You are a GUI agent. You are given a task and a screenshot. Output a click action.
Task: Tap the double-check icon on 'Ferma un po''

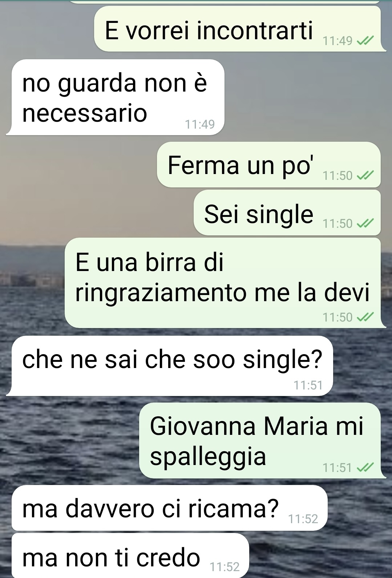click(365, 176)
